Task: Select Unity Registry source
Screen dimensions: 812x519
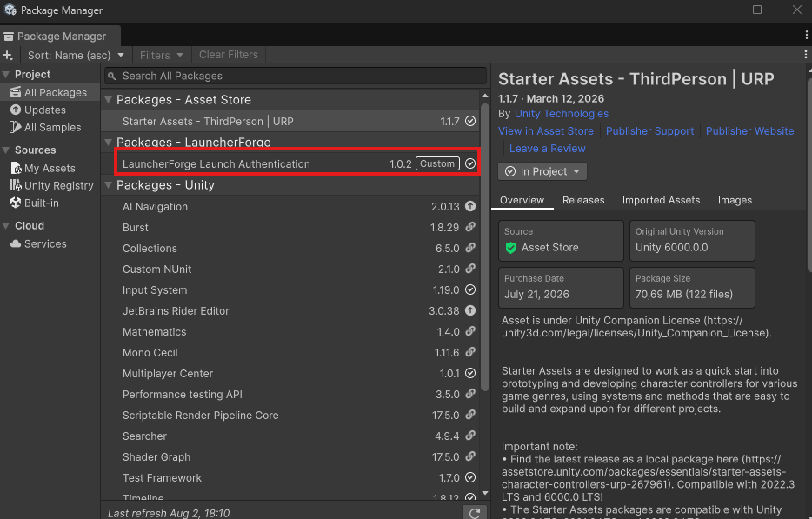Action: [x=50, y=185]
